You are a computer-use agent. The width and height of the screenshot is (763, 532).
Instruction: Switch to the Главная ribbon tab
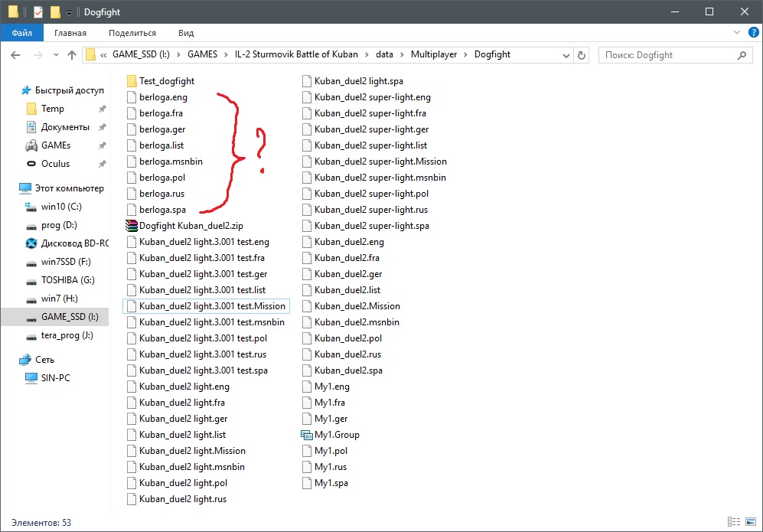(70, 33)
